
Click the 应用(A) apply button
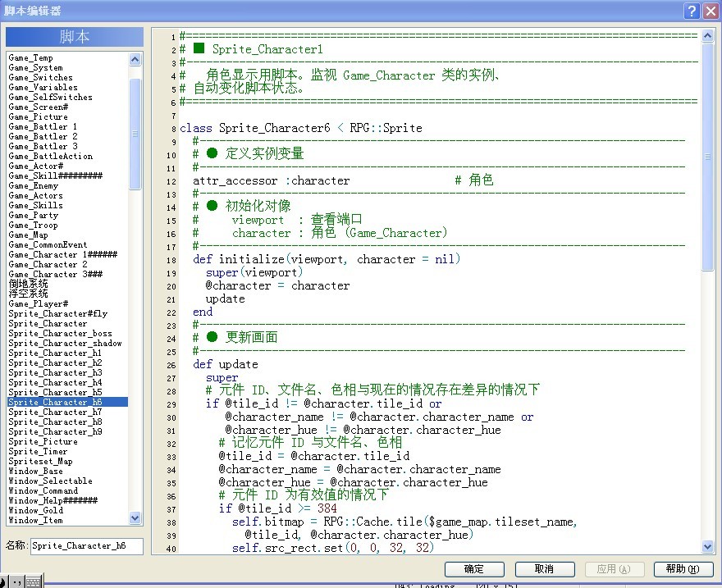615,569
